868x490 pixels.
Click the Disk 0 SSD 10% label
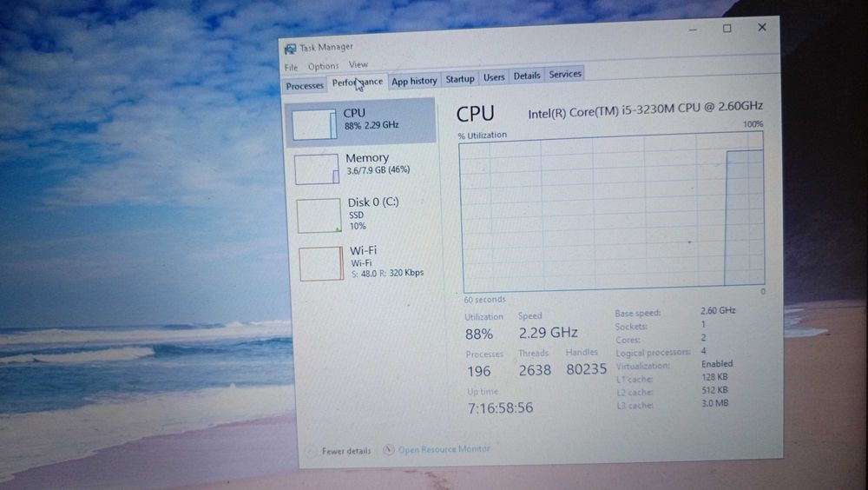click(373, 214)
